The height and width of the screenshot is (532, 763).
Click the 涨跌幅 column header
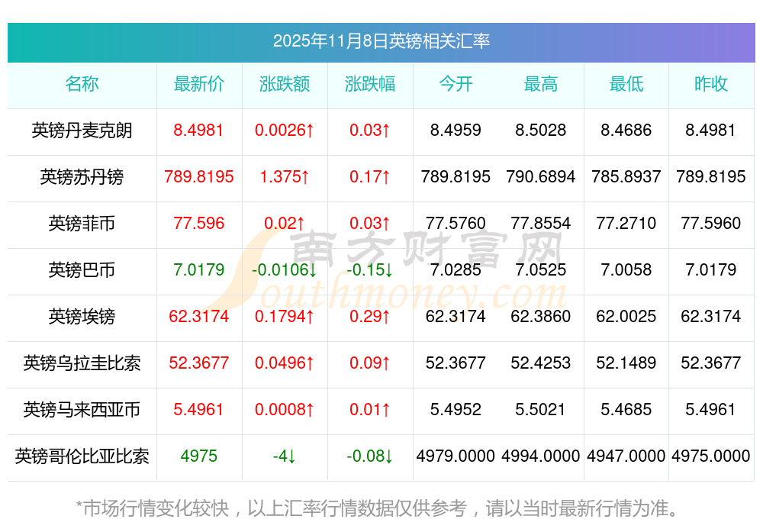[370, 84]
